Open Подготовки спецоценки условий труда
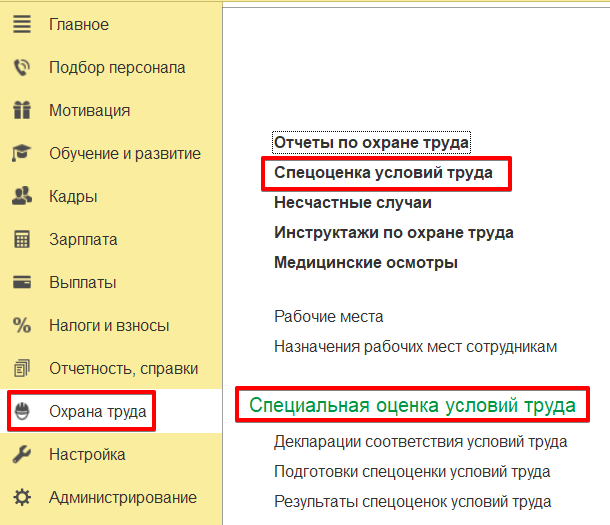 [412, 472]
